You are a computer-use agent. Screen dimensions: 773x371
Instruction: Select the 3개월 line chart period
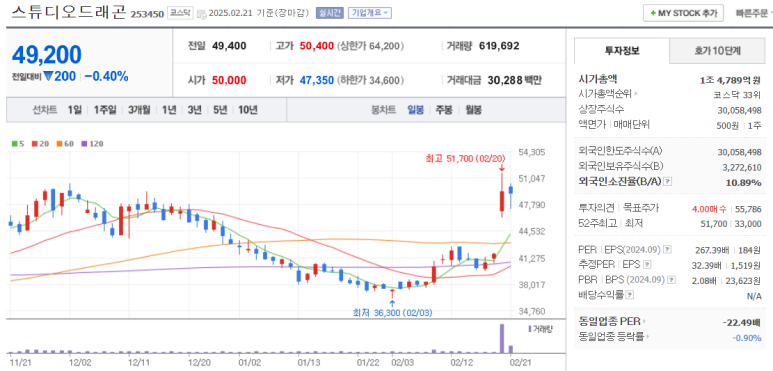coord(139,110)
